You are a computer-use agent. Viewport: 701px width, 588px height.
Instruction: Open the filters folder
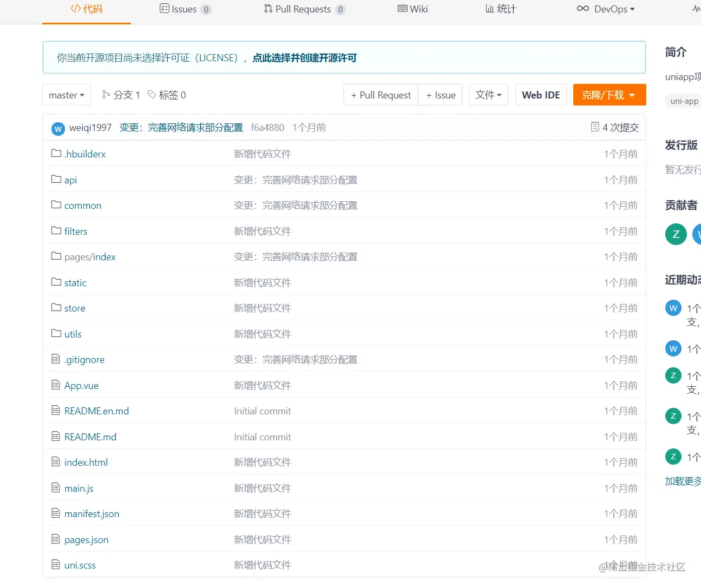pos(76,232)
